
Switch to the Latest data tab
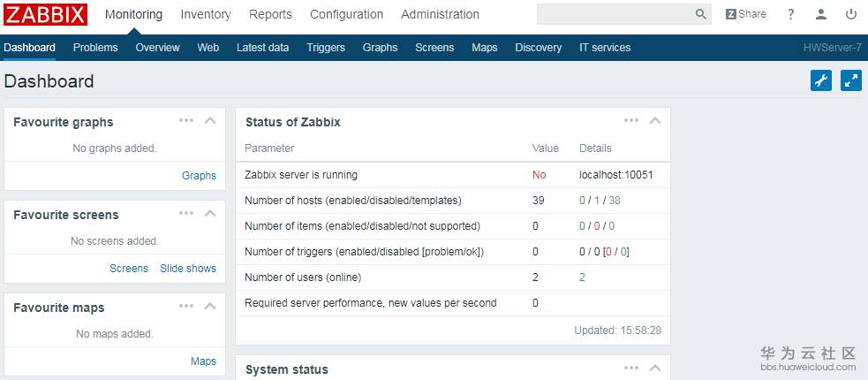coord(262,48)
